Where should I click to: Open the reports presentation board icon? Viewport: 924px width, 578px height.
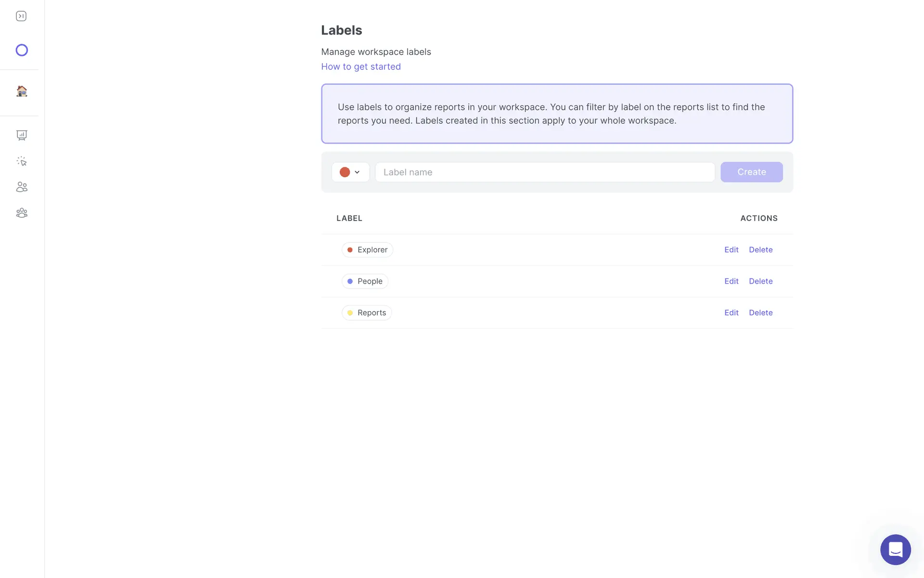[22, 135]
